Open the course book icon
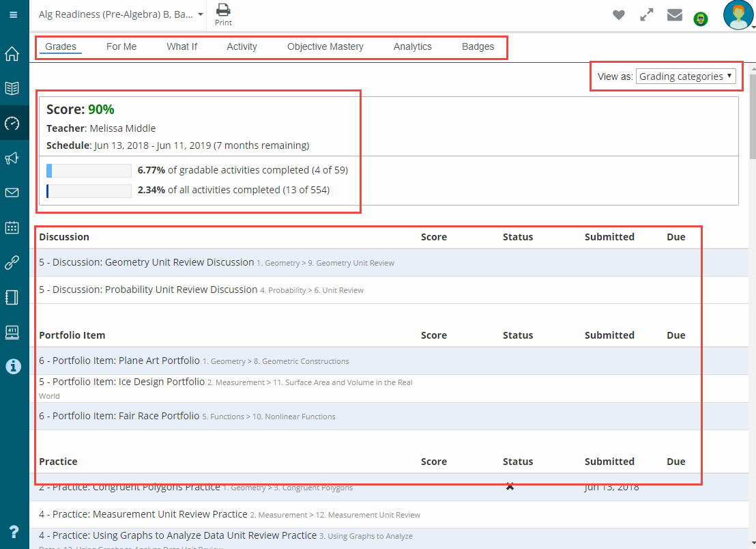 12,88
